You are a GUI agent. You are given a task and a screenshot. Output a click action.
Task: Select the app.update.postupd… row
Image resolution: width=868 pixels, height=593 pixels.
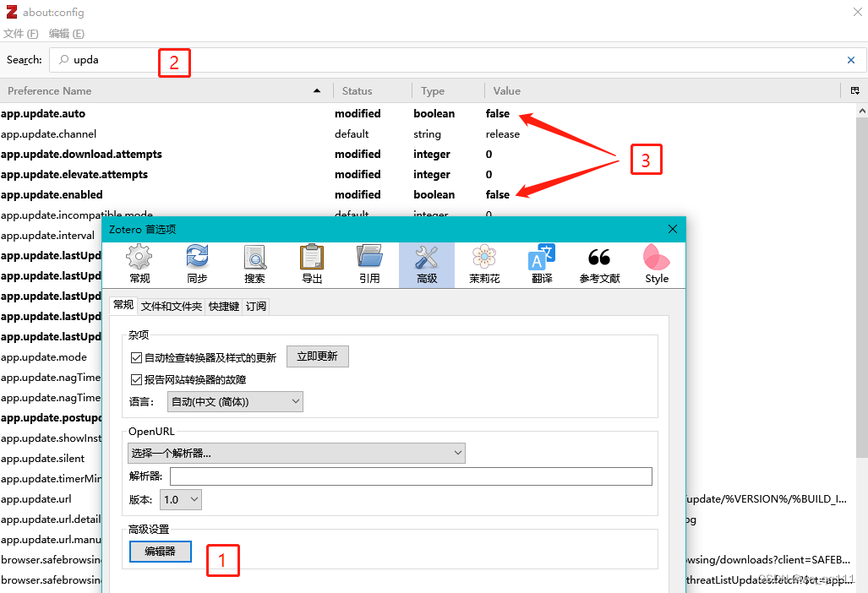tap(51, 418)
